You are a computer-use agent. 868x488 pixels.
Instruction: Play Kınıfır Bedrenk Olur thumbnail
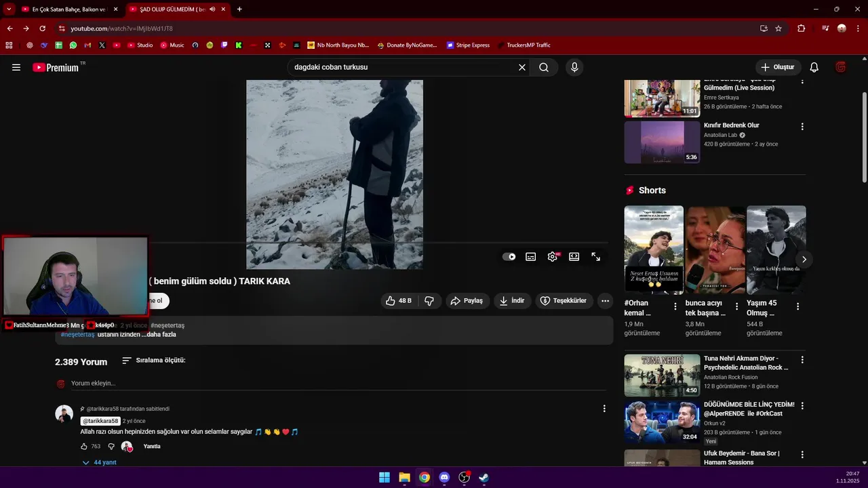[662, 142]
